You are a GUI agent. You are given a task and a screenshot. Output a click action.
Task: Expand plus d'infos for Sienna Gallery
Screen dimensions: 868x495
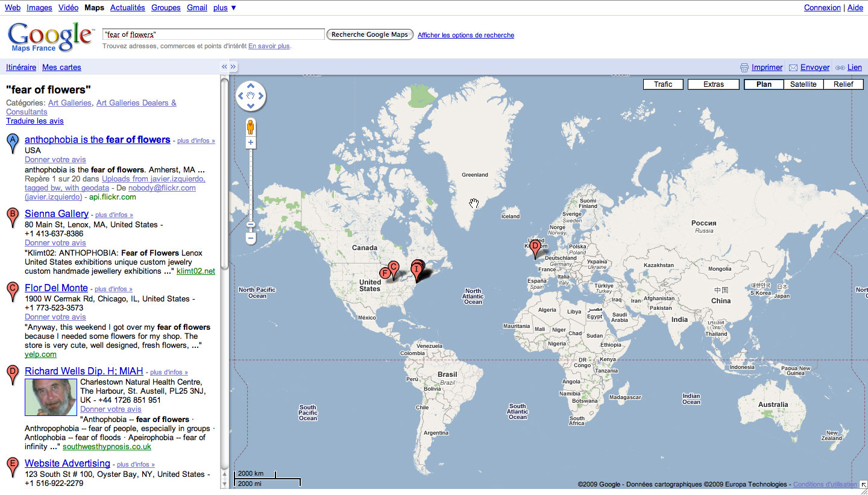pyautogui.click(x=114, y=215)
